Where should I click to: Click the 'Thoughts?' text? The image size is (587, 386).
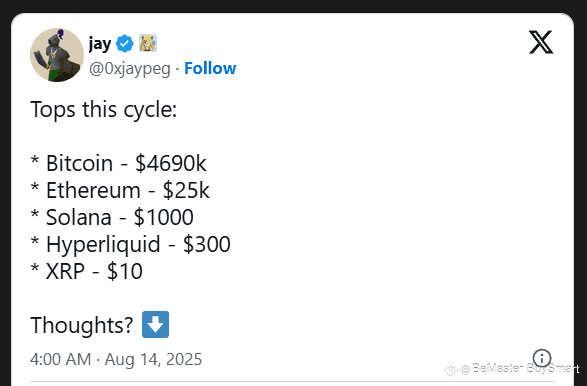(x=82, y=325)
